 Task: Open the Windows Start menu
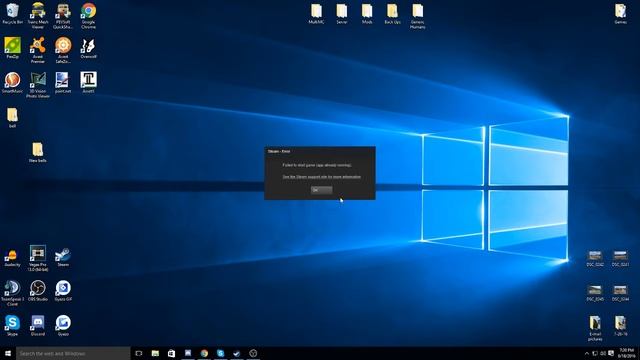tap(8, 353)
